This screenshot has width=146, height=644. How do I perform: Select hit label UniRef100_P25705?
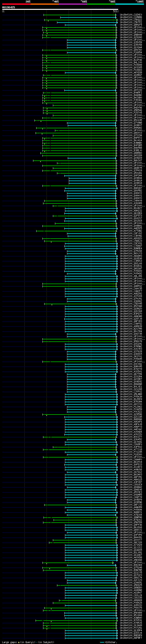click(131, 113)
